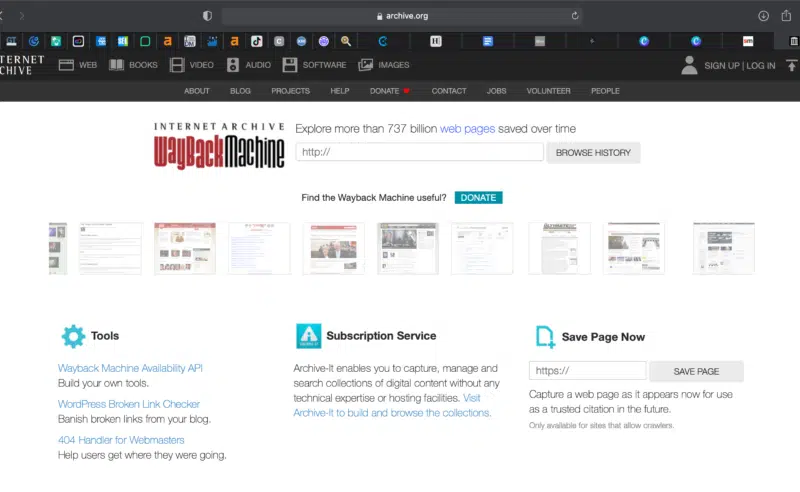
Task: Open the About menu item
Action: click(196, 91)
